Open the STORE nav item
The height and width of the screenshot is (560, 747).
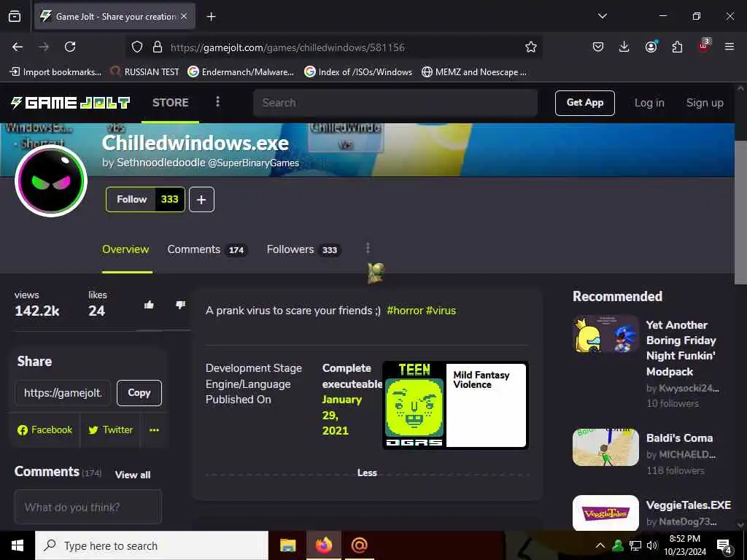click(171, 102)
